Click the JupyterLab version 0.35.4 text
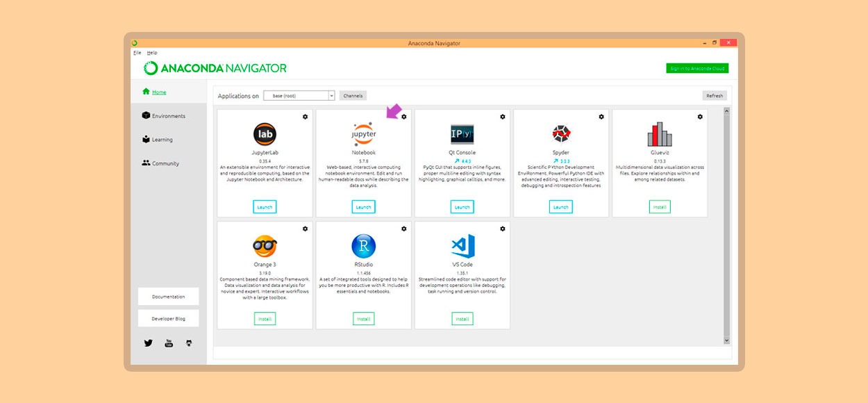 tap(265, 161)
